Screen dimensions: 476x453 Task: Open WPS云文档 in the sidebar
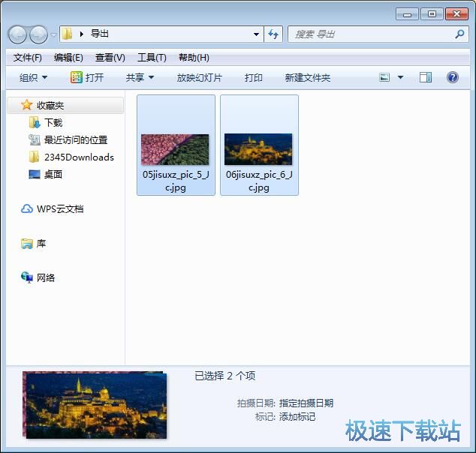pyautogui.click(x=60, y=209)
